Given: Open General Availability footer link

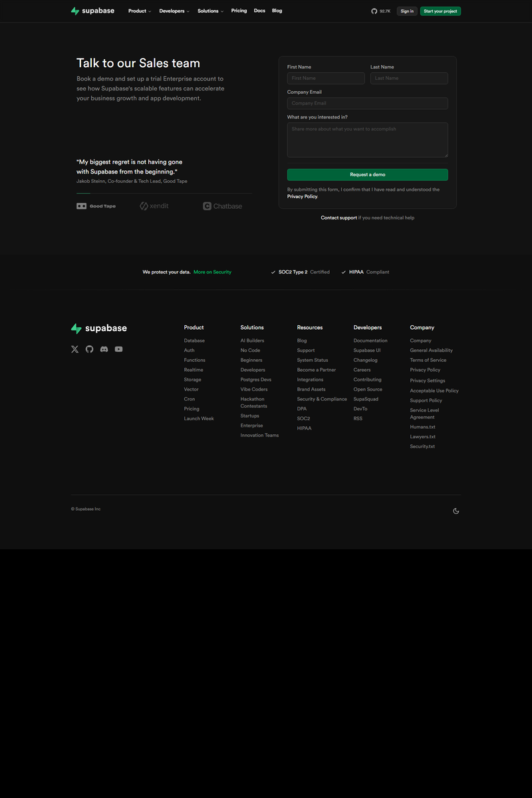Looking at the screenshot, I should [432, 350].
